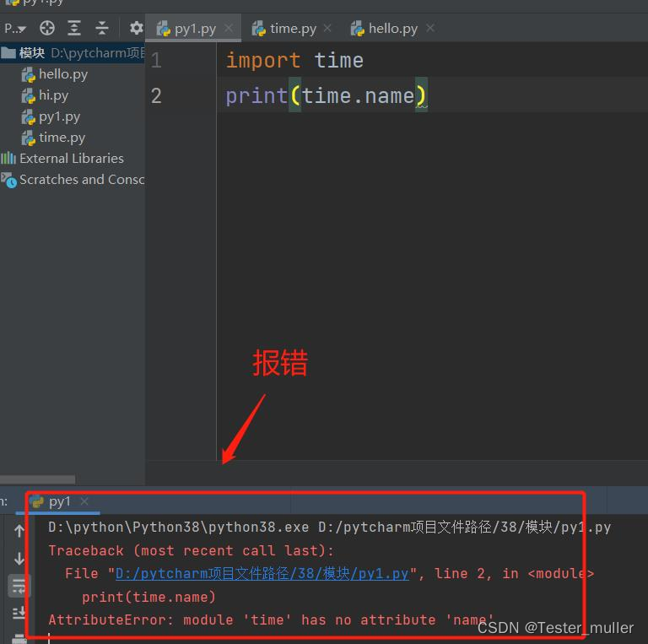Viewport: 648px width, 644px height.
Task: Click the AttributeError message line
Action: point(271,620)
